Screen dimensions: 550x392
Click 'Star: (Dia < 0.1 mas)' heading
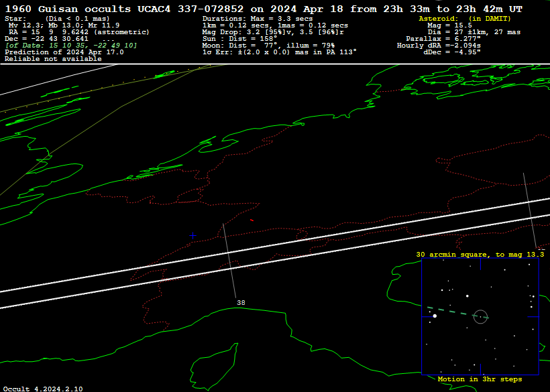[57, 19]
